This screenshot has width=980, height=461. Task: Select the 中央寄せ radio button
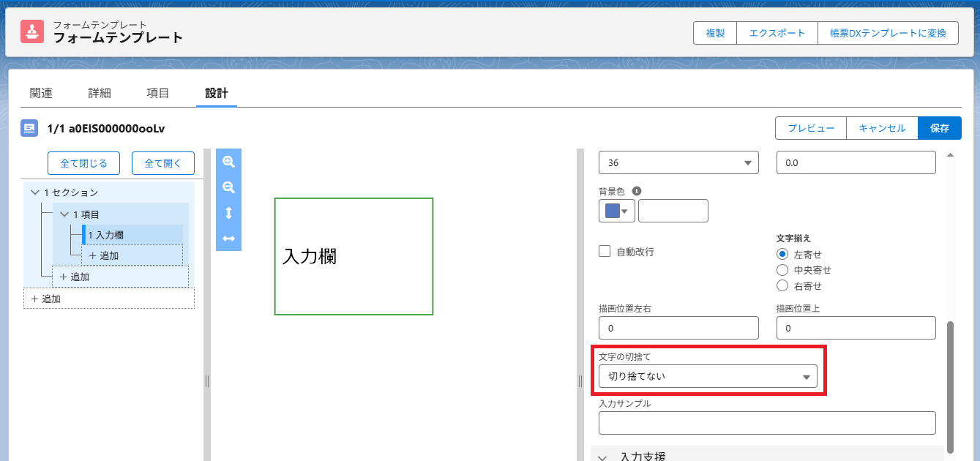tap(782, 270)
